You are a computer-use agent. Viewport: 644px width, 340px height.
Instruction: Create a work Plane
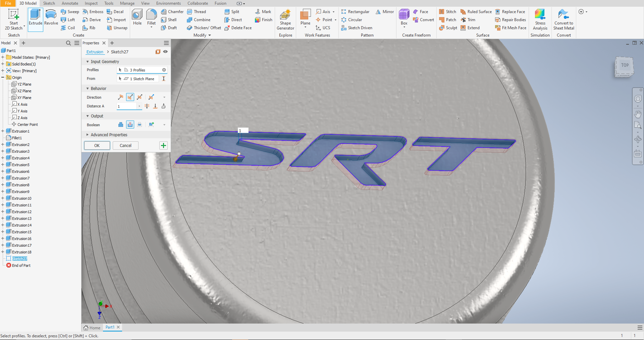click(305, 17)
